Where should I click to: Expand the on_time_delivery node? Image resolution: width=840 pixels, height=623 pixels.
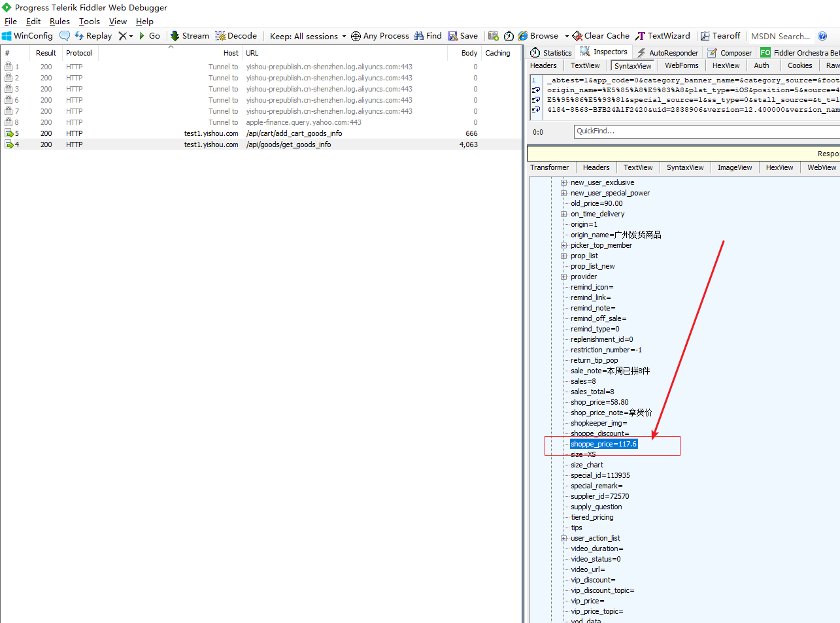[563, 214]
